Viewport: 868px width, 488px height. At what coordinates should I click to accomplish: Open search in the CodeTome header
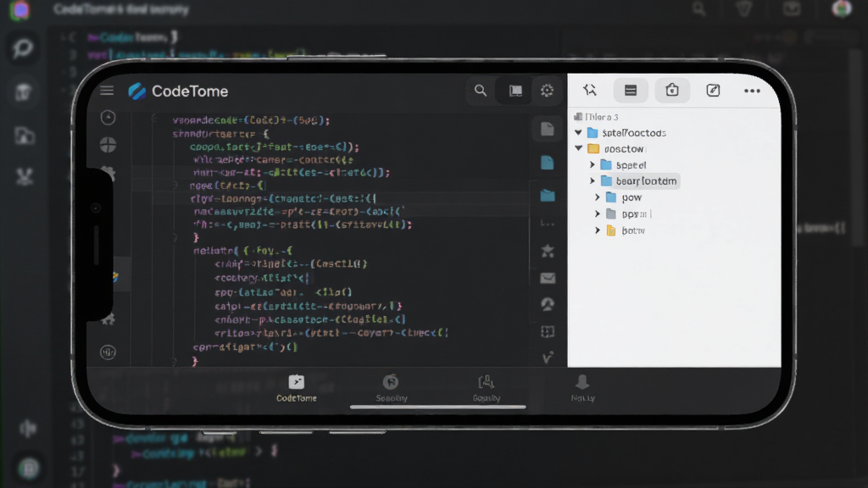[x=481, y=90]
